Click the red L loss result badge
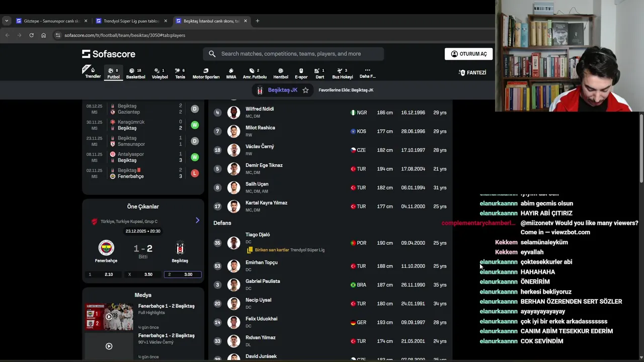This screenshot has width=644, height=362. [195, 173]
